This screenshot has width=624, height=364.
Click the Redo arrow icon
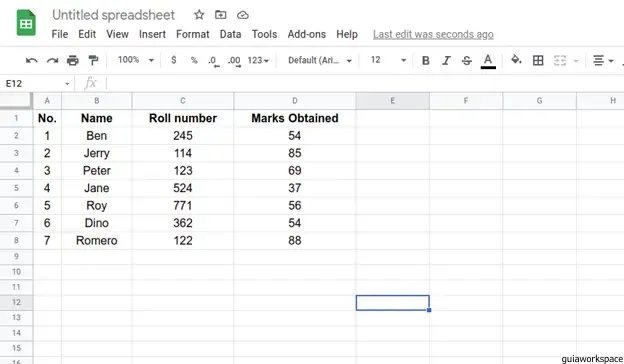coord(52,60)
